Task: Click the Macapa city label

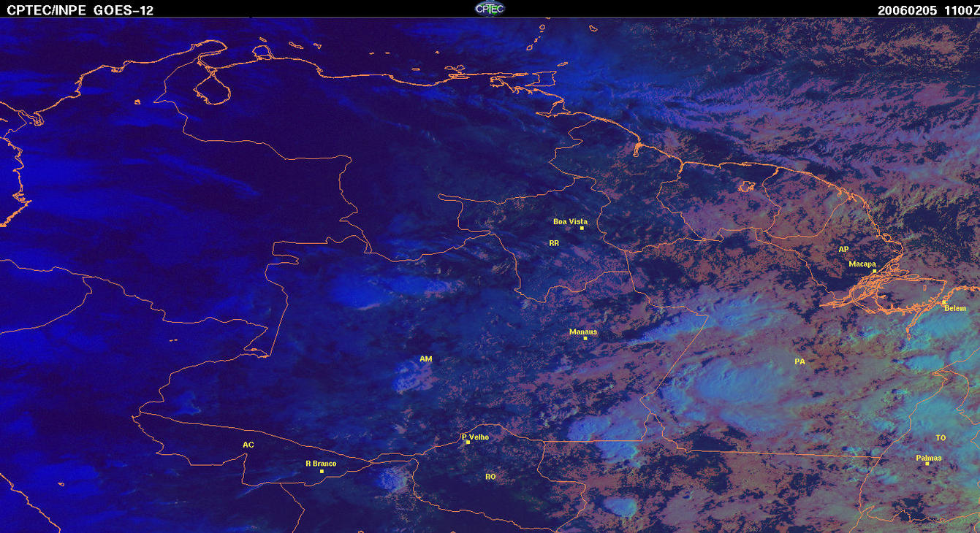Action: point(862,264)
